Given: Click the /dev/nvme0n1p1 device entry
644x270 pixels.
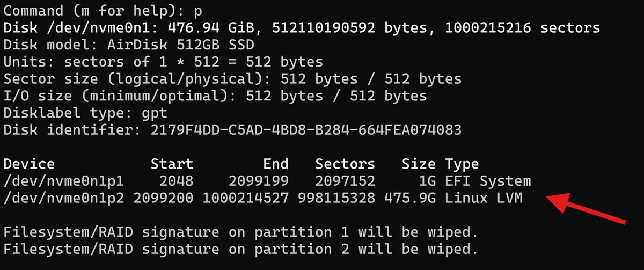Looking at the screenshot, I should pyautogui.click(x=64, y=181).
